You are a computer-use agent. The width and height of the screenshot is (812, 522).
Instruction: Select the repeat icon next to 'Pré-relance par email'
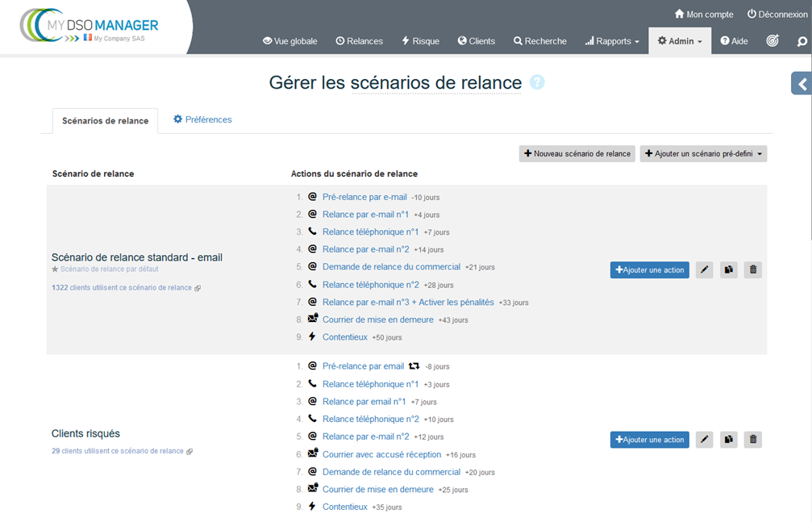point(413,365)
